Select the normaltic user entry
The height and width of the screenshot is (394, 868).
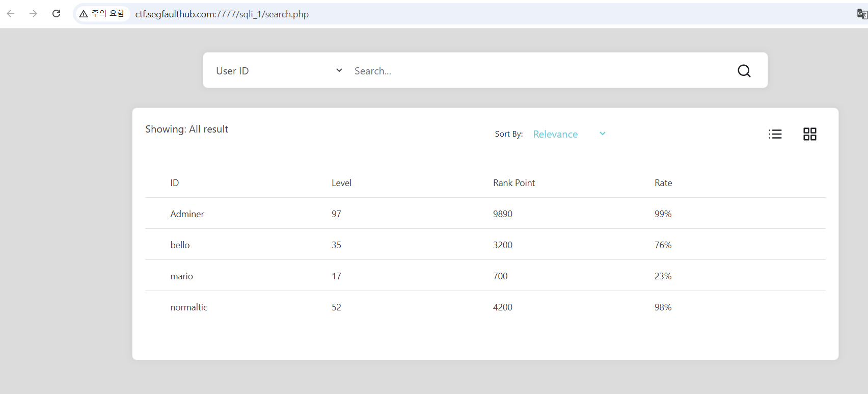188,307
